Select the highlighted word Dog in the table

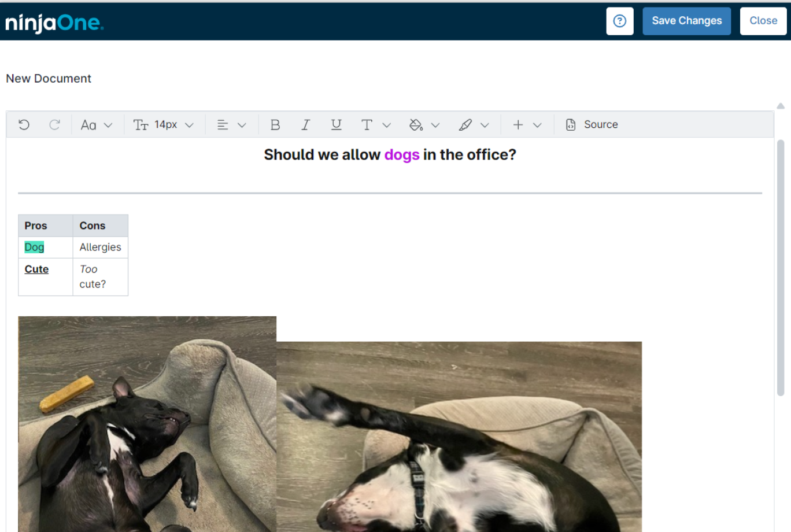coord(34,247)
